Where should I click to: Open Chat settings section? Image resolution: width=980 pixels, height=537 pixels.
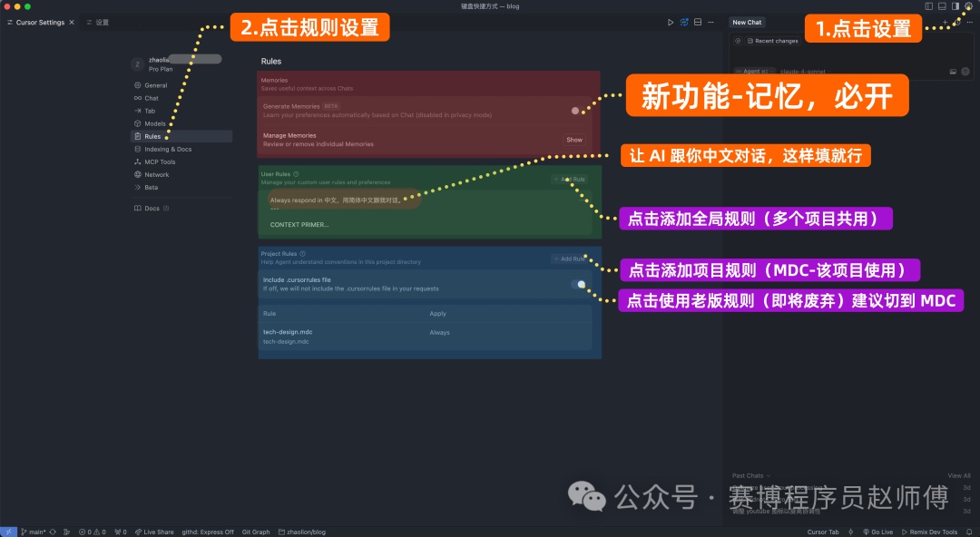181,98
